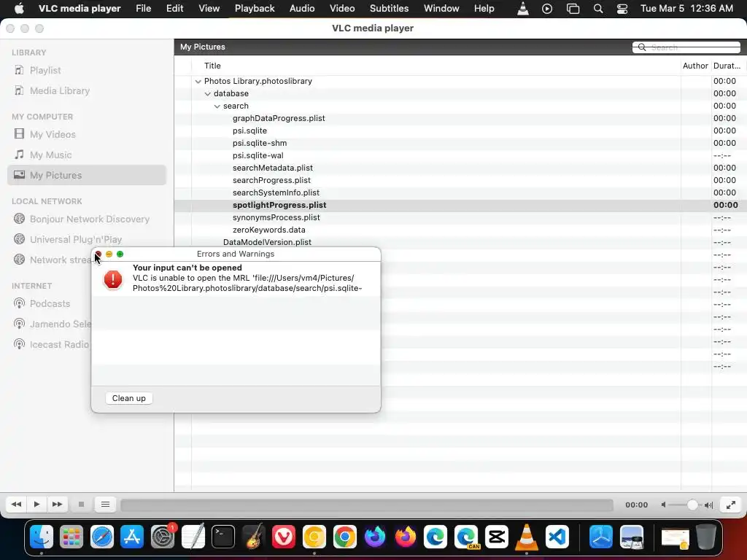The width and height of the screenshot is (747, 560).
Task: Open Universal Plug'n'Play entry
Action: (76, 239)
